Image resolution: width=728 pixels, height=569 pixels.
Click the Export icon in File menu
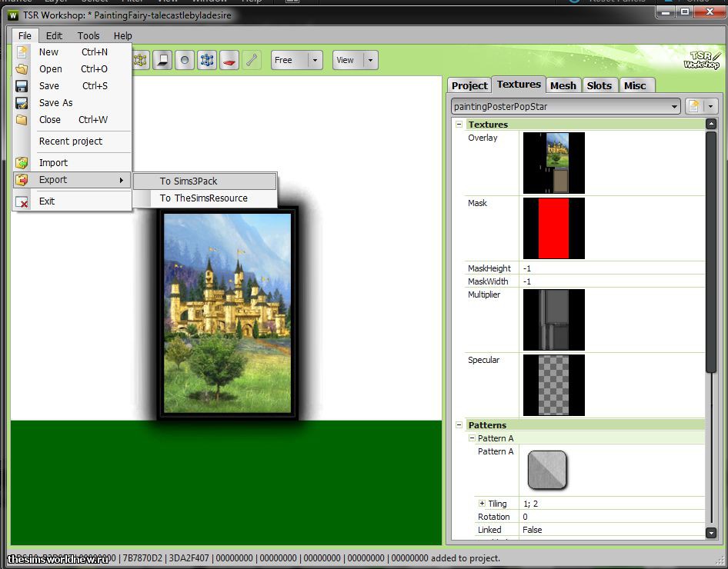[22, 180]
